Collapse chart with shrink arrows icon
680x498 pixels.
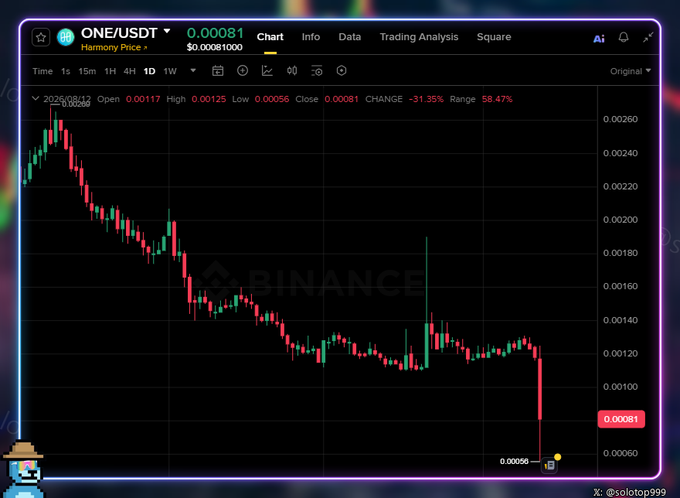pos(648,38)
